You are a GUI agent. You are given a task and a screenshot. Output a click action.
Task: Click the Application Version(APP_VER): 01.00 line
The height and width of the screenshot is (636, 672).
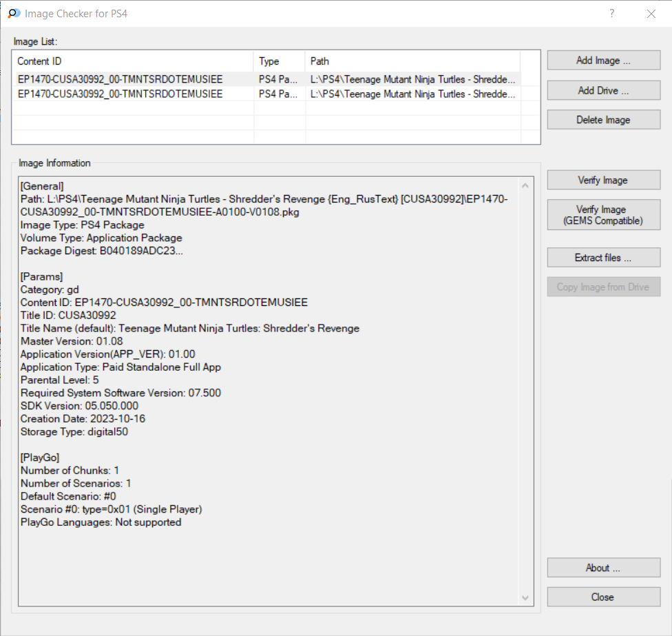click(x=108, y=354)
